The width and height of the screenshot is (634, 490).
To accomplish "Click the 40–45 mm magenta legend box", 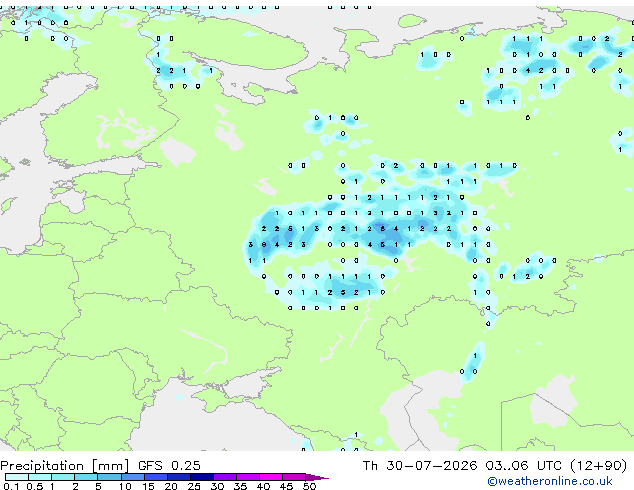I will (x=271, y=477).
